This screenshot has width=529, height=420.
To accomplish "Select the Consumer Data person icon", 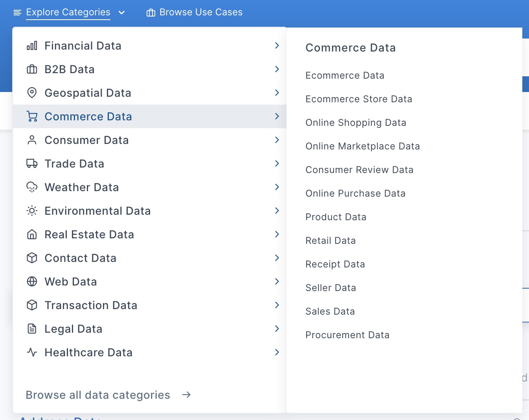I will coord(32,140).
